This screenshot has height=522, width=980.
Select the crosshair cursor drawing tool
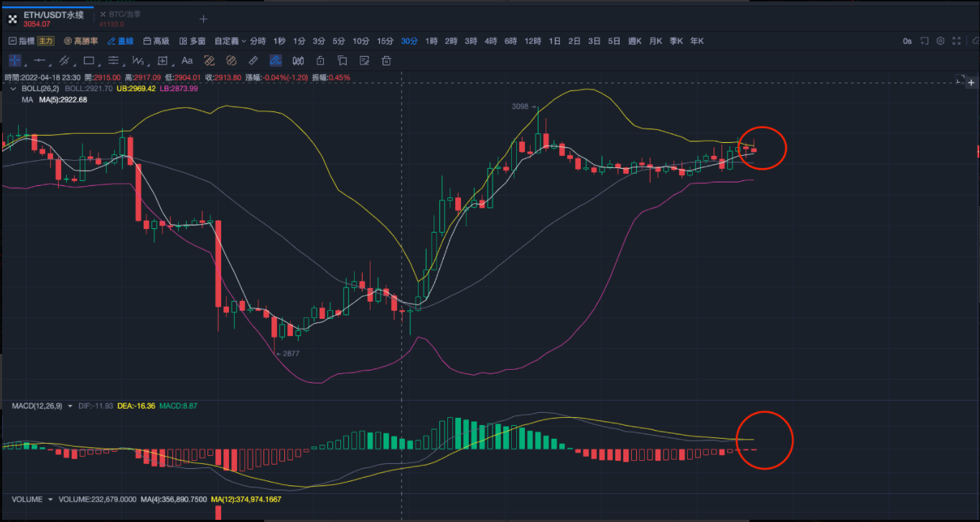coord(14,60)
